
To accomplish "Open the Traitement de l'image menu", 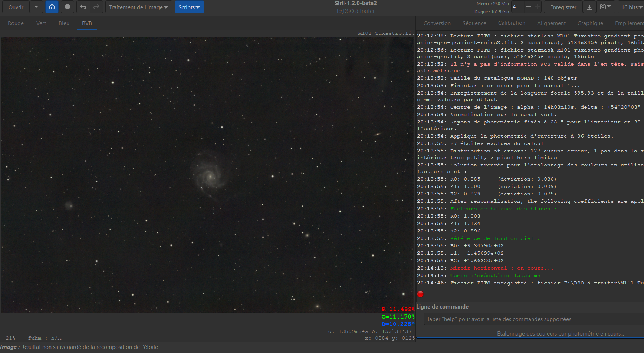I will 139,7.
